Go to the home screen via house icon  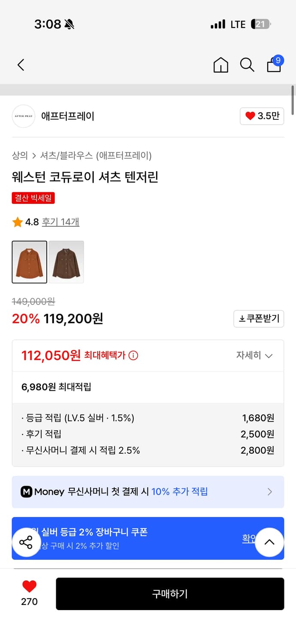(x=220, y=66)
